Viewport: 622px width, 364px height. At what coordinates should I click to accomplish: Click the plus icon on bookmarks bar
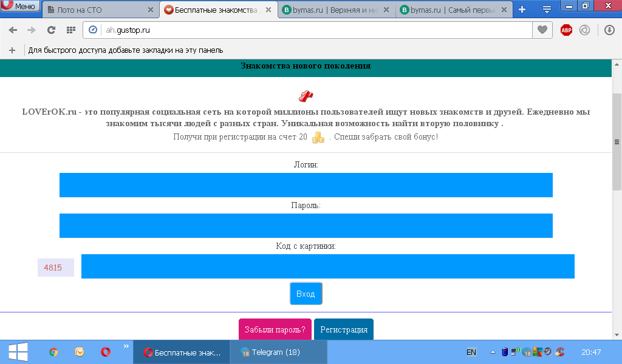[x=12, y=50]
